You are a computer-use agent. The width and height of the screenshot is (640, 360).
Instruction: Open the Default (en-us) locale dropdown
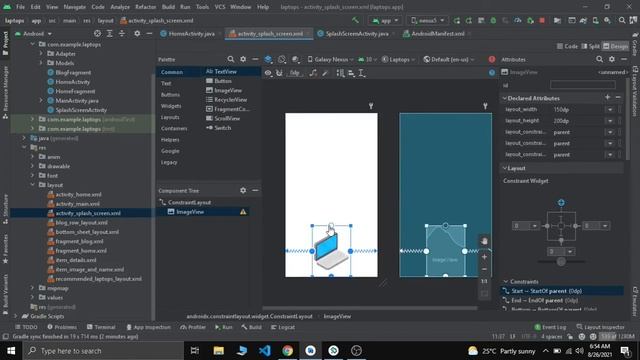click(449, 59)
